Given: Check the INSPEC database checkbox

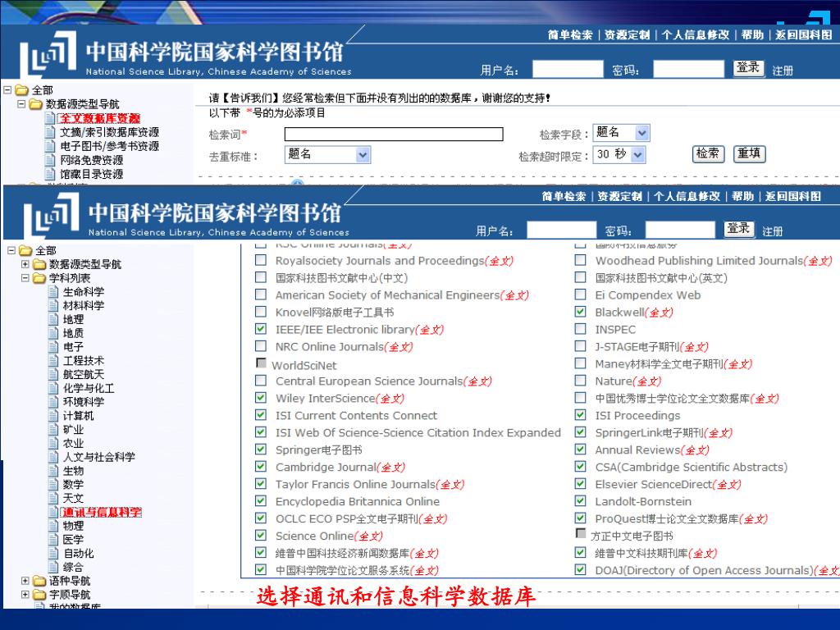Looking at the screenshot, I should tap(580, 328).
